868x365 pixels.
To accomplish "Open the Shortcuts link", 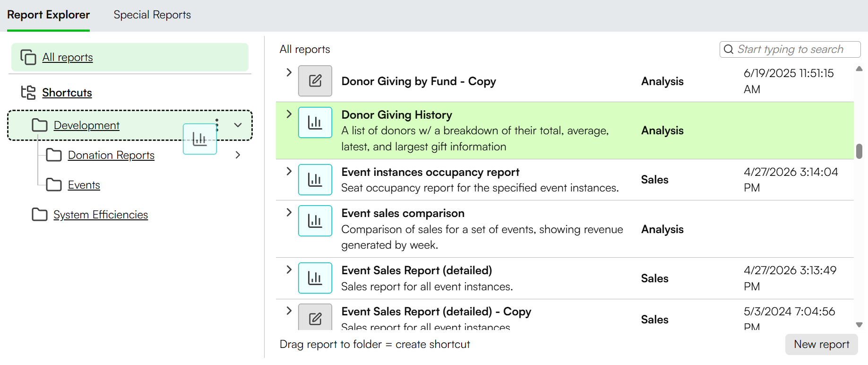I will pyautogui.click(x=67, y=93).
